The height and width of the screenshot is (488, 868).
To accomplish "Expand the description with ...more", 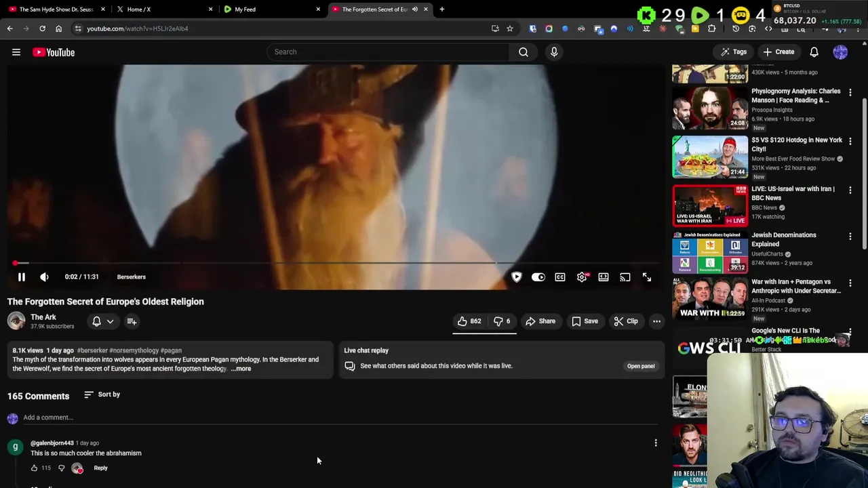I will tap(241, 369).
